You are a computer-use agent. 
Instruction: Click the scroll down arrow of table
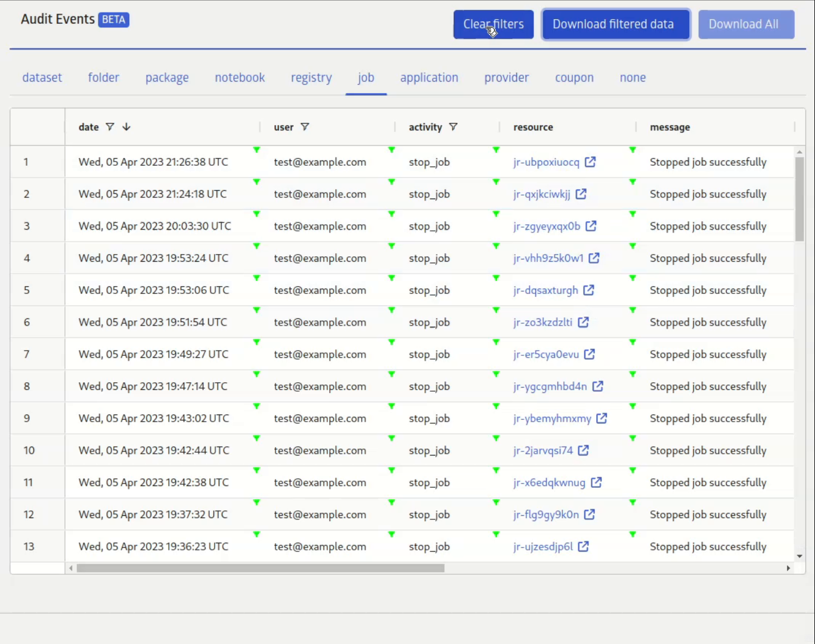coord(799,556)
